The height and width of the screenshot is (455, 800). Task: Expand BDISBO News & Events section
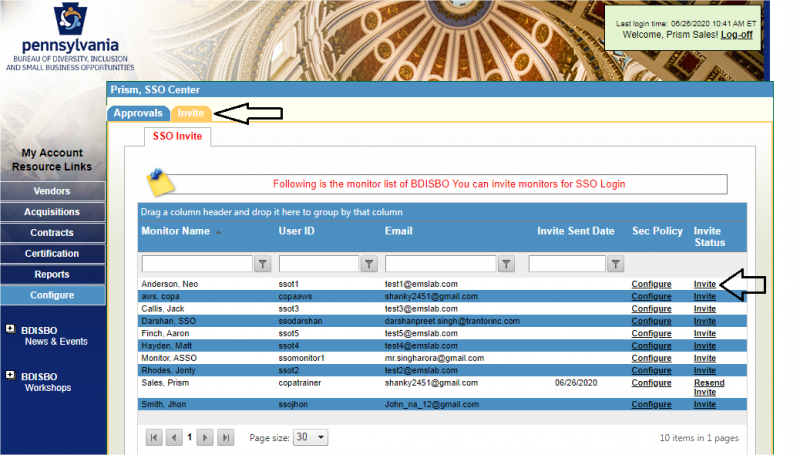pos(10,329)
